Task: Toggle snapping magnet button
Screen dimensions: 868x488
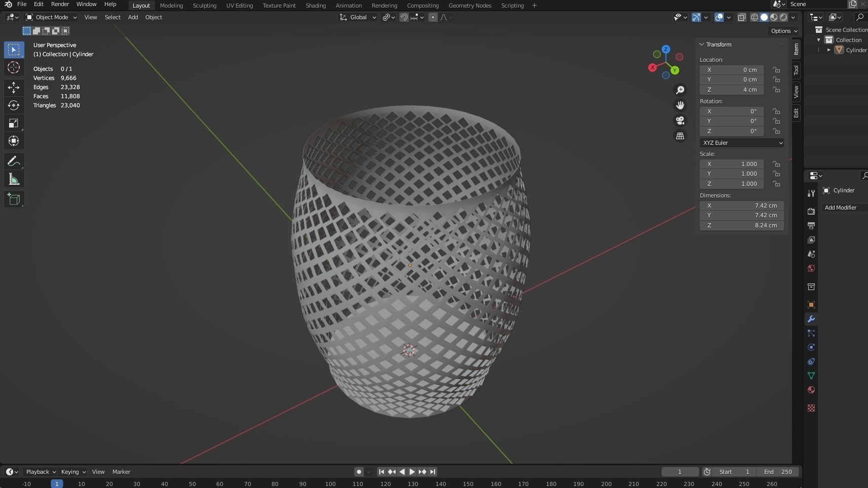Action: [404, 17]
